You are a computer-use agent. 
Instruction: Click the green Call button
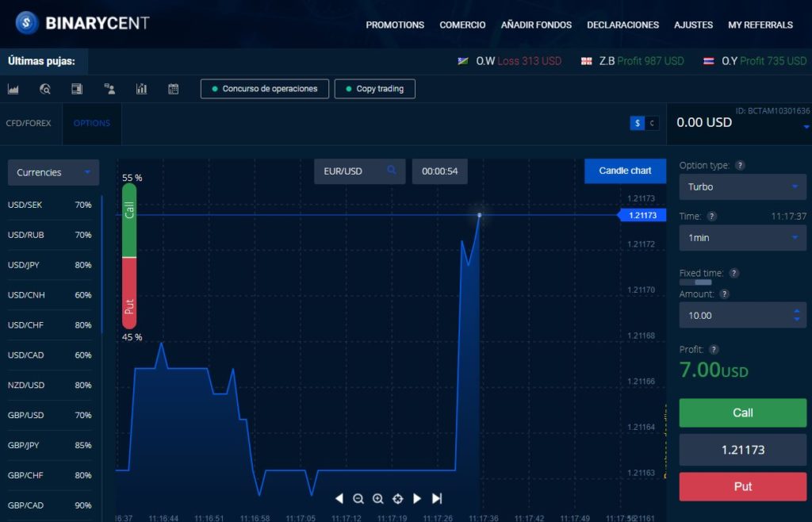(742, 413)
